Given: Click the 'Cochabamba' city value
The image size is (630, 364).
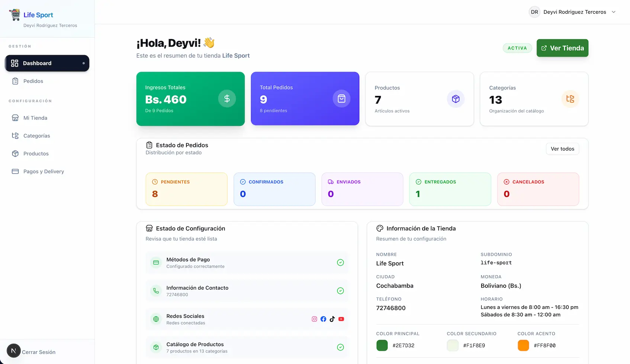Looking at the screenshot, I should 395,286.
